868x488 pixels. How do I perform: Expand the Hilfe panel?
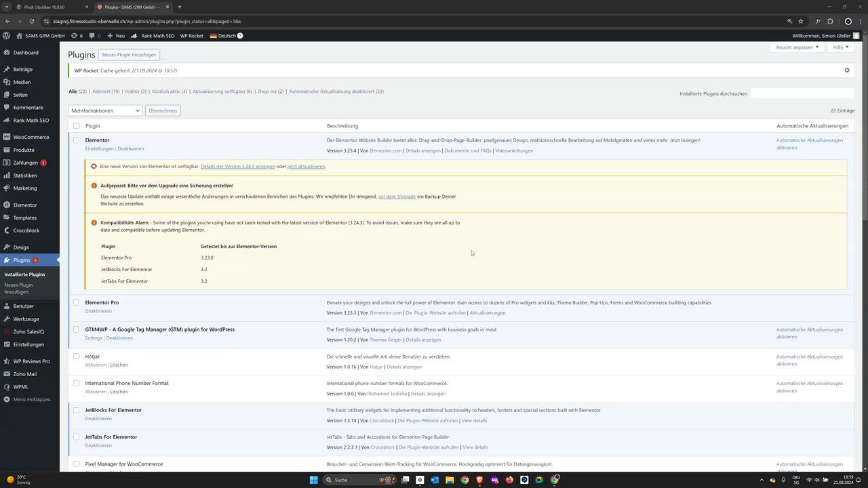(x=841, y=47)
